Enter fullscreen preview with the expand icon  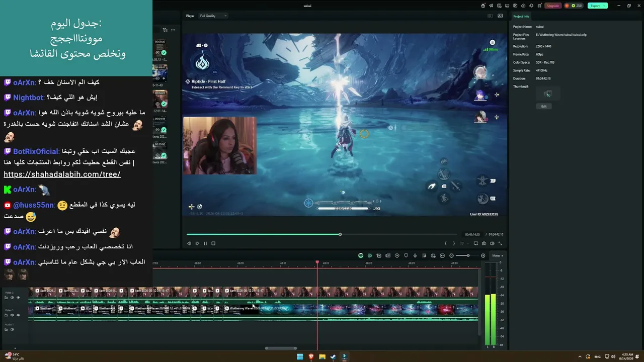tap(500, 243)
